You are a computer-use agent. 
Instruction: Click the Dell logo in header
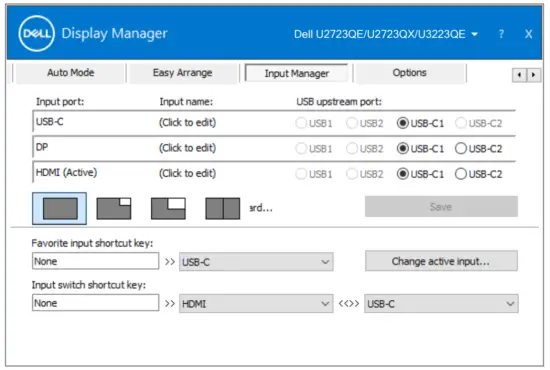(36, 33)
